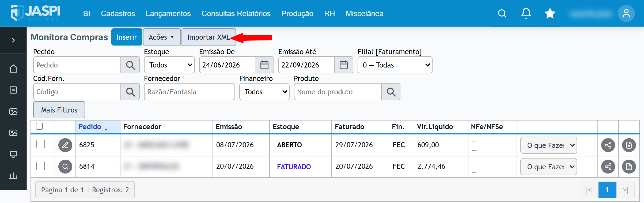Edit order 6825 pencil icon
644x203 pixels.
65,145
